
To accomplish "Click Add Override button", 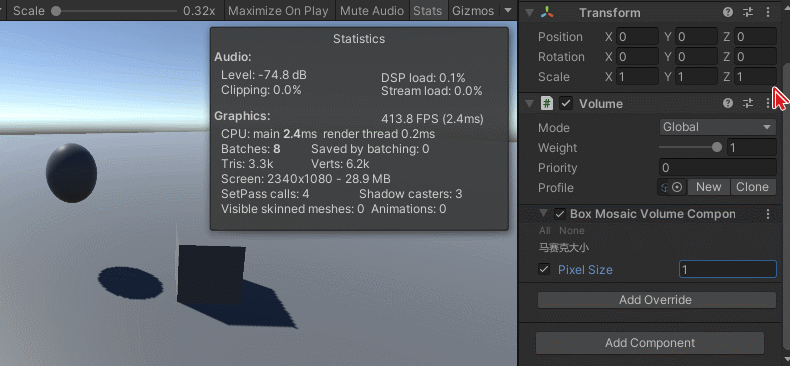I will [656, 300].
